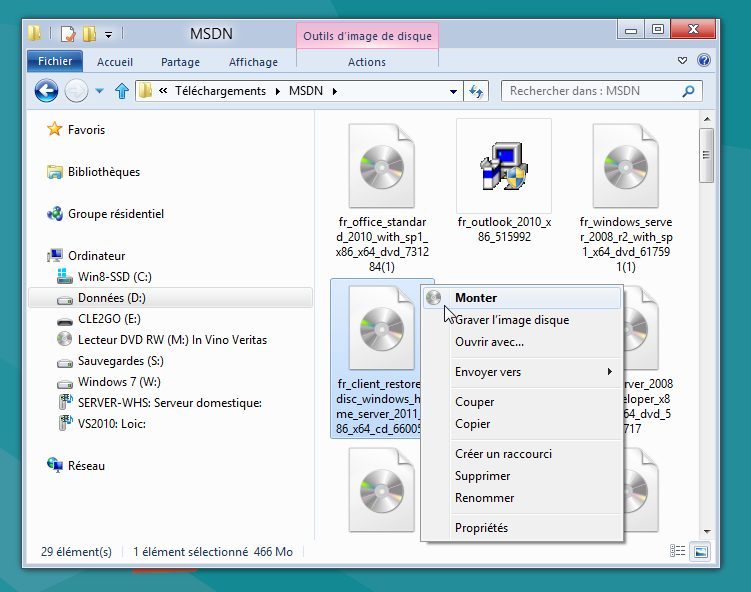Image resolution: width=751 pixels, height=592 pixels.
Task: Click MSDN in the address breadcrumb
Action: [x=306, y=91]
